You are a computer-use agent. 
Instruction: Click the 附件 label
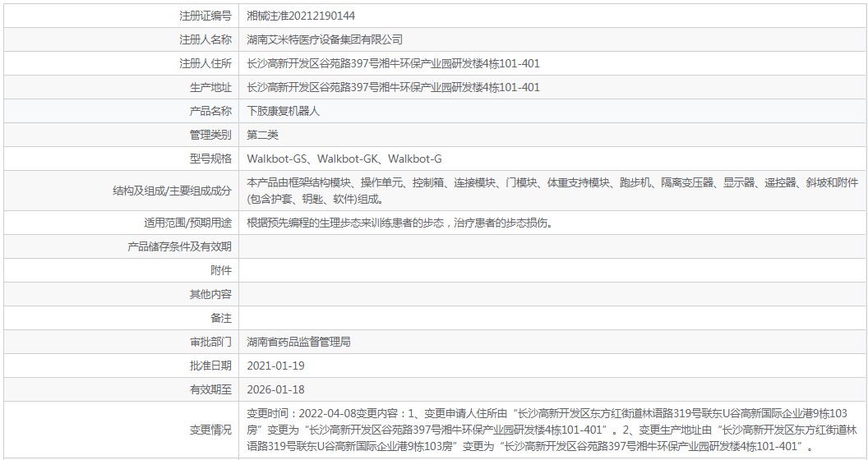pos(221,270)
